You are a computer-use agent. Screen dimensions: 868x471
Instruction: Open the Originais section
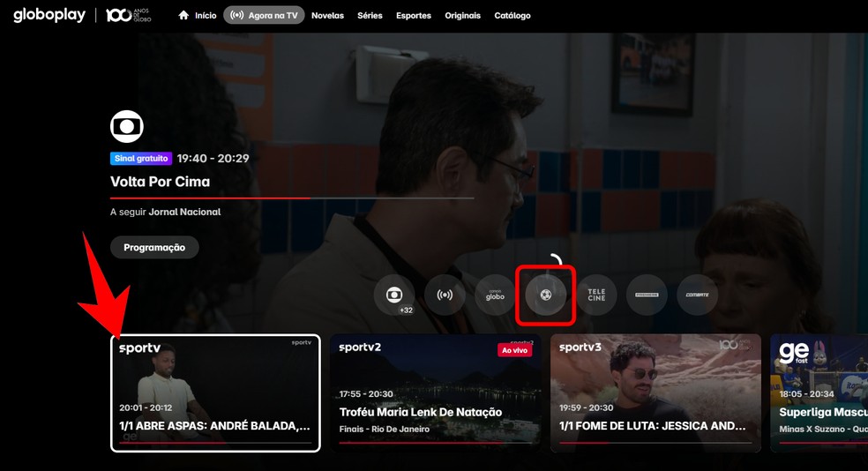pyautogui.click(x=463, y=16)
